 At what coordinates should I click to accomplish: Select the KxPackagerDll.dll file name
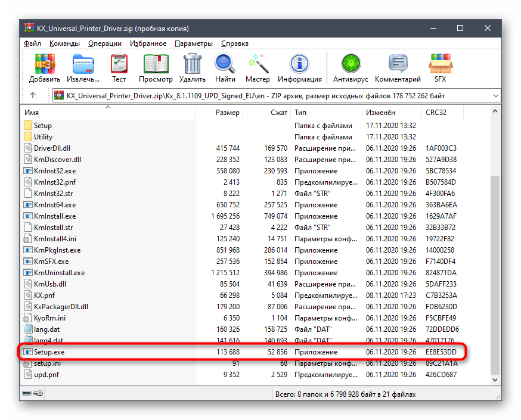(x=61, y=307)
